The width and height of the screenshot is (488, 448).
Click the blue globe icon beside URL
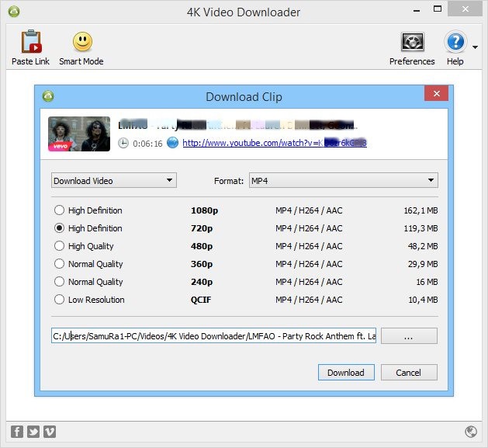click(x=172, y=143)
